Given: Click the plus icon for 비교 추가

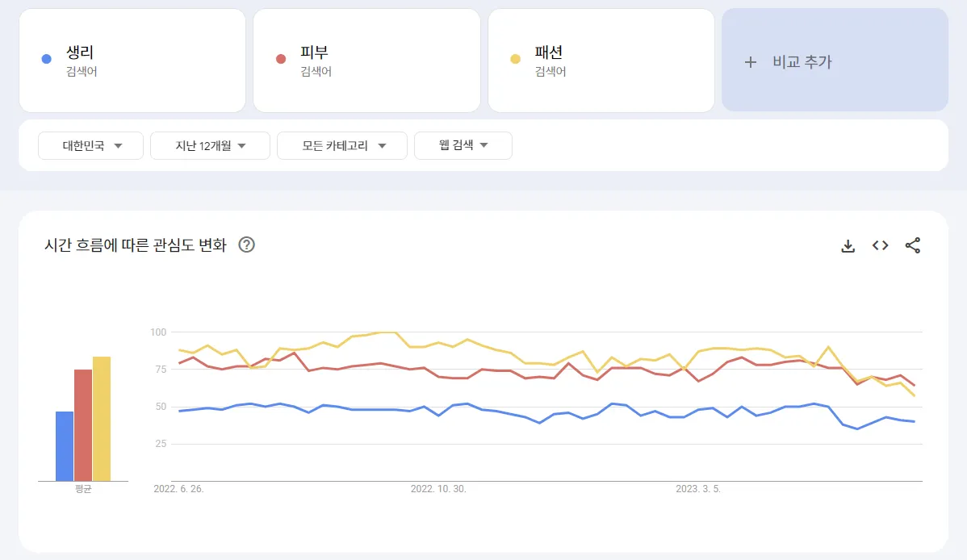Looking at the screenshot, I should (751, 61).
